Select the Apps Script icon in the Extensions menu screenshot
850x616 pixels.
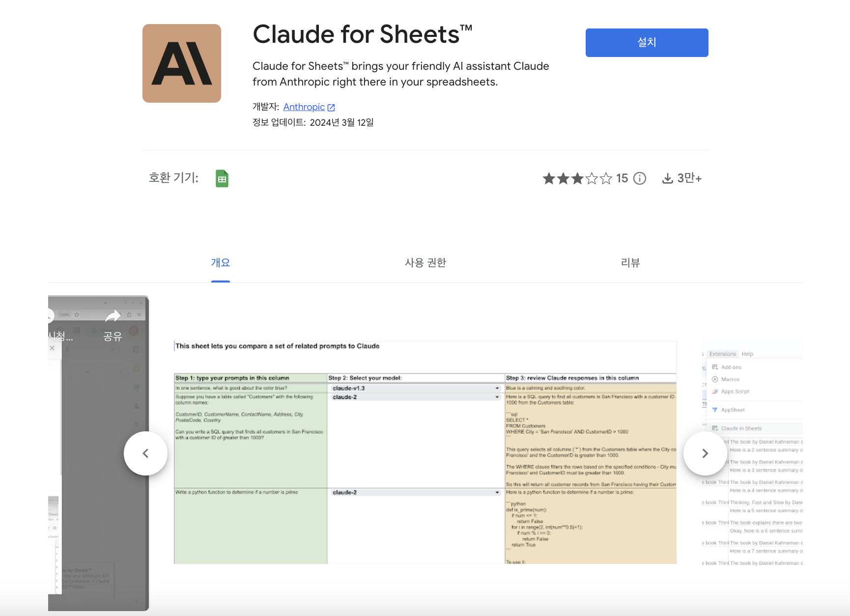click(x=715, y=392)
